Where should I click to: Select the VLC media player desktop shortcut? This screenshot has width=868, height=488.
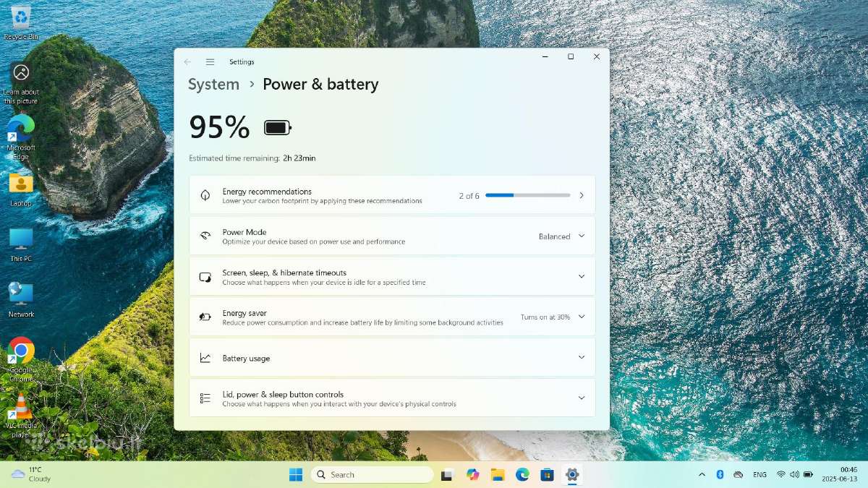21,415
